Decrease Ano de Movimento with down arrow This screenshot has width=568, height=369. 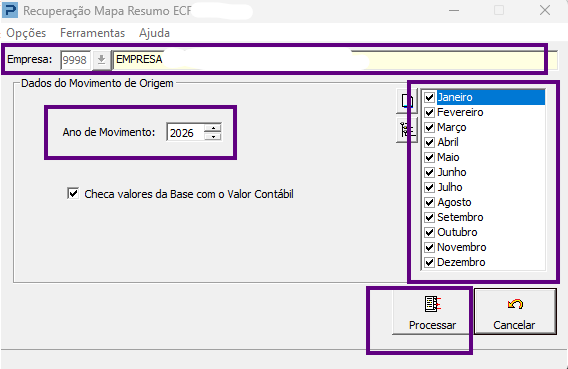point(213,136)
